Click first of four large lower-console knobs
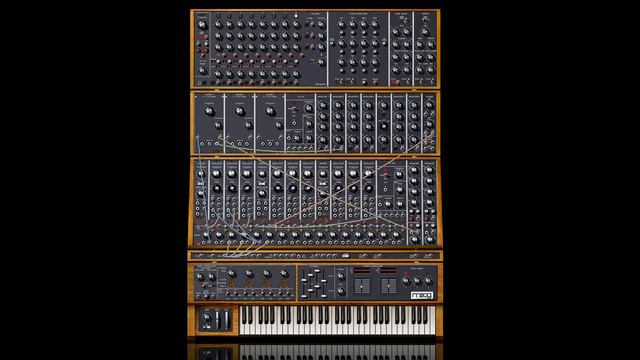 [x=232, y=273]
